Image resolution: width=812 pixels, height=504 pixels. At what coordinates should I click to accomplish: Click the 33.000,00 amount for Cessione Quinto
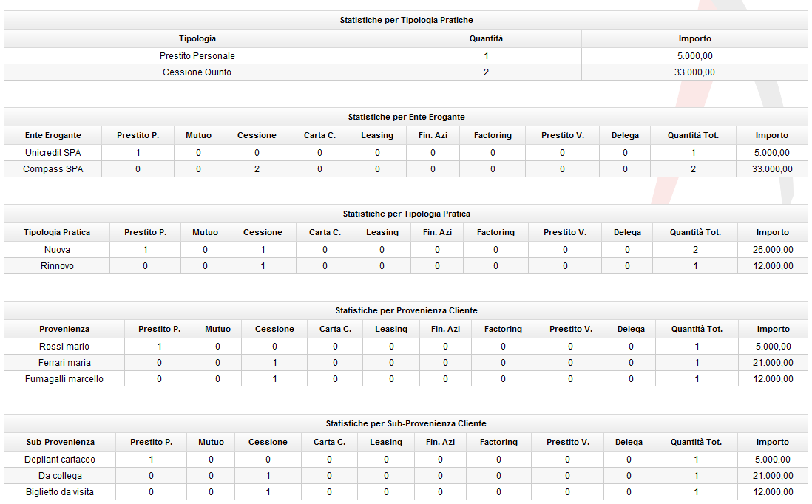[694, 72]
